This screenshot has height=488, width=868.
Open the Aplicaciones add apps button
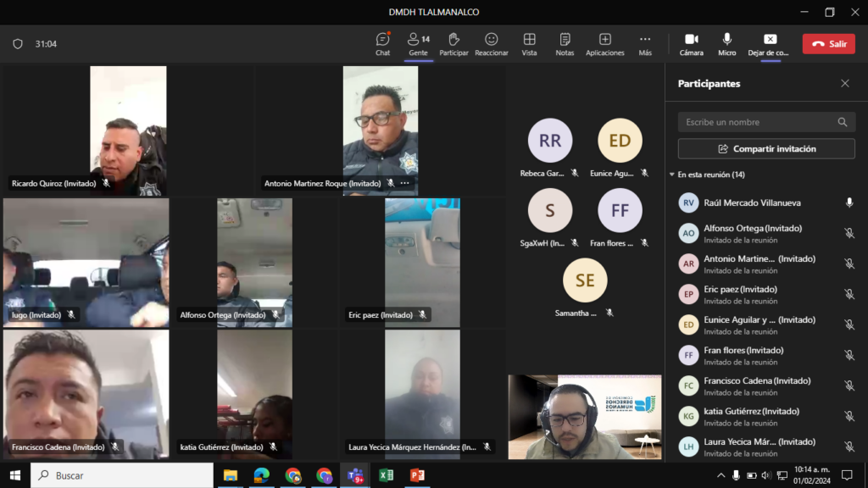pyautogui.click(x=604, y=44)
